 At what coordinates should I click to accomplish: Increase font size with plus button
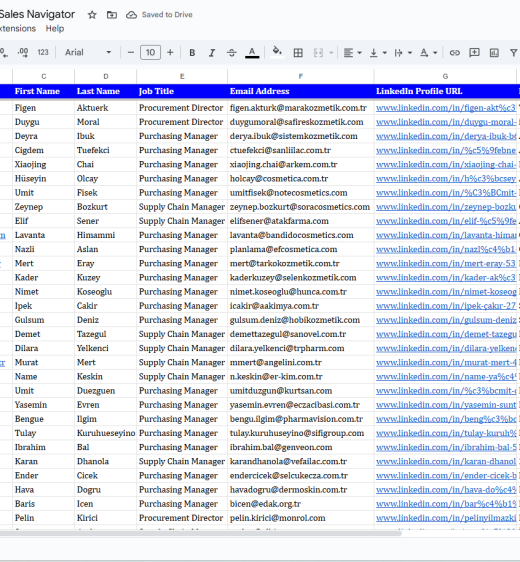[170, 53]
